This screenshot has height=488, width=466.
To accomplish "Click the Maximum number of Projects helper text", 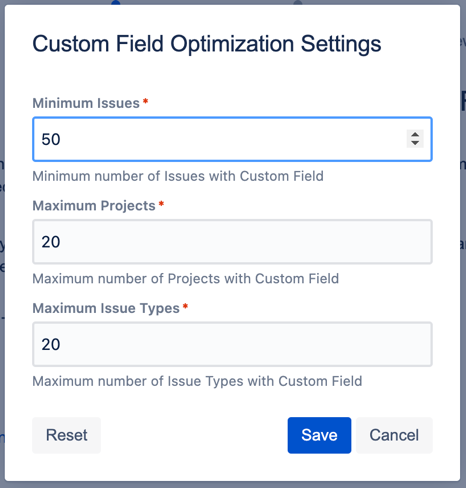I will (x=186, y=279).
